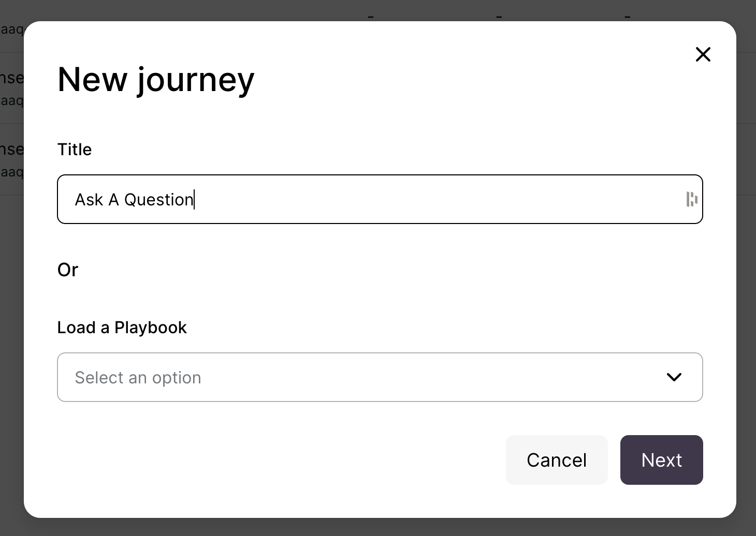This screenshot has height=536, width=756.
Task: Expand the playbook dropdown chevron arrow
Action: pos(674,377)
